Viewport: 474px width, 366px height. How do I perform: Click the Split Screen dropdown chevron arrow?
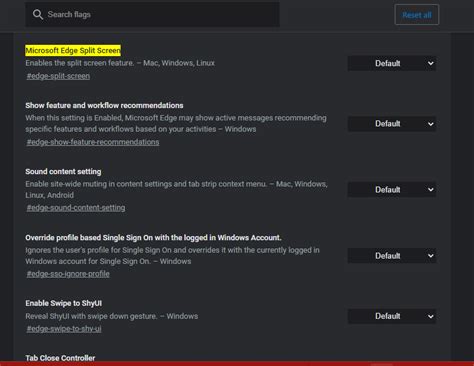tap(431, 63)
